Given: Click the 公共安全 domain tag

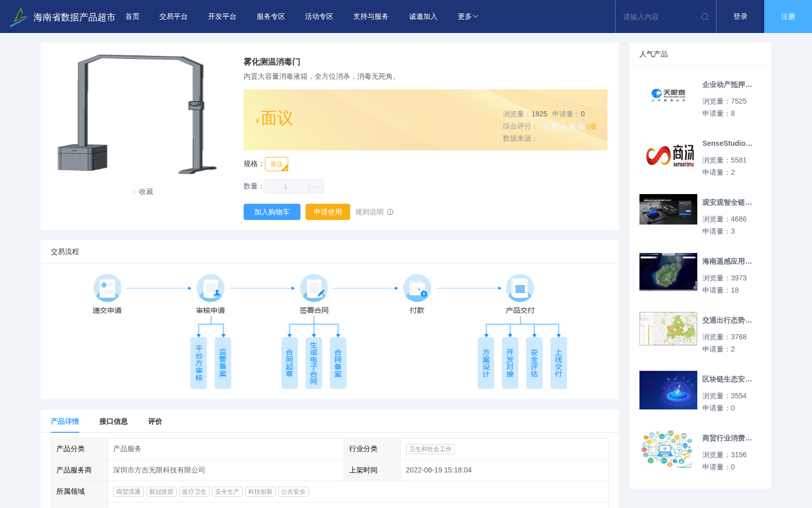Looking at the screenshot, I should coord(293,492).
